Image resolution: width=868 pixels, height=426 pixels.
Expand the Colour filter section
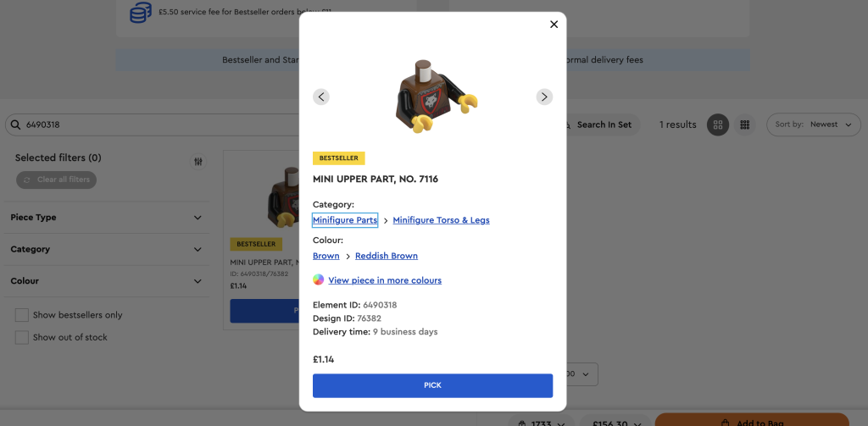pyautogui.click(x=106, y=281)
